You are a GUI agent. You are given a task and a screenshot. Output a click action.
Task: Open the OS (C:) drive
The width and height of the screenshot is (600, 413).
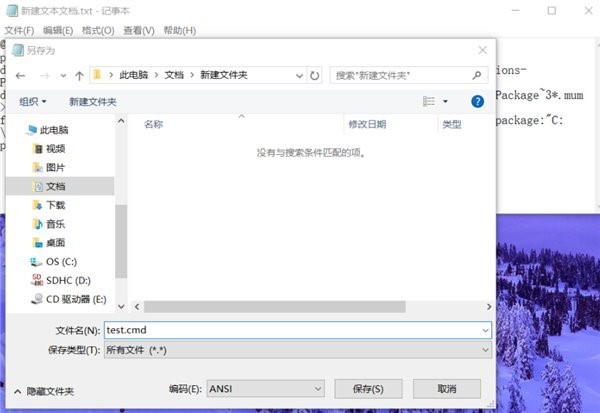pos(62,261)
